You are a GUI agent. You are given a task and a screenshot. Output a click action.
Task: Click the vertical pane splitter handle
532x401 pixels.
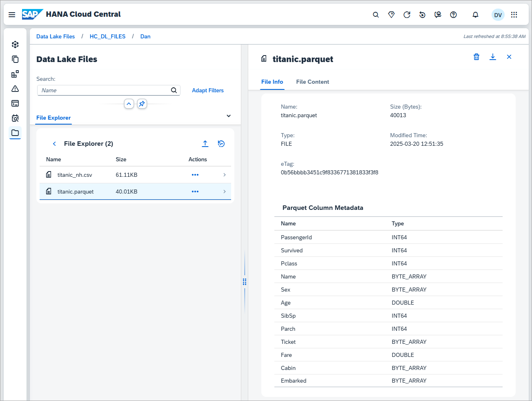[x=245, y=282]
